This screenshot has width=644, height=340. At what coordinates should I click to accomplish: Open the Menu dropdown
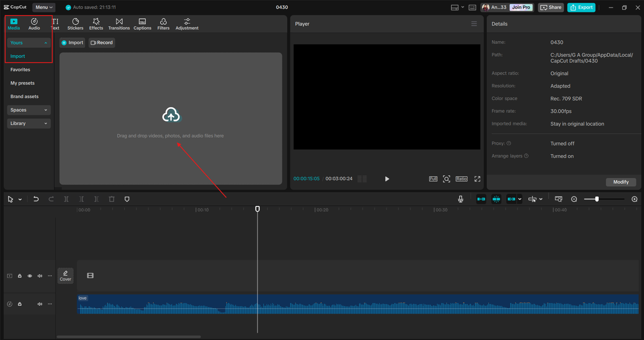click(x=44, y=8)
